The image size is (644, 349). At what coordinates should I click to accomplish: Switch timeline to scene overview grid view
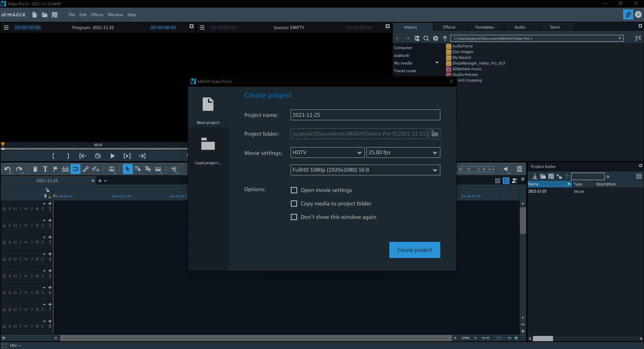(x=498, y=181)
